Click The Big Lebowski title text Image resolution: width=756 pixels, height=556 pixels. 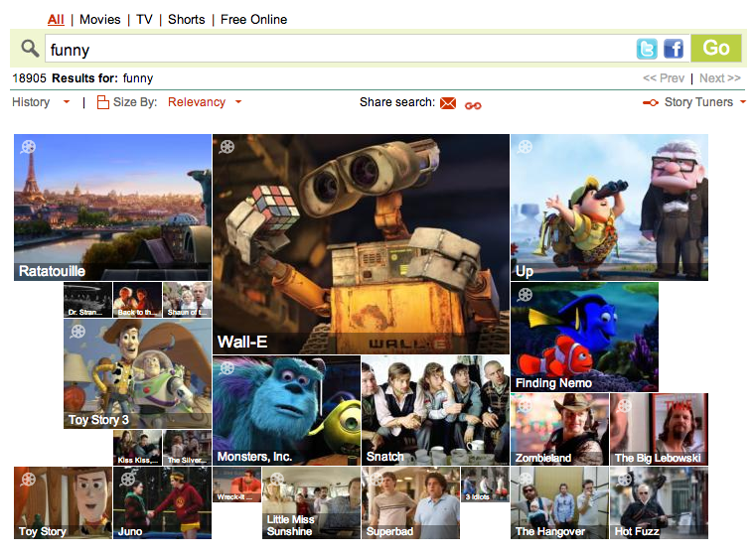658,458
